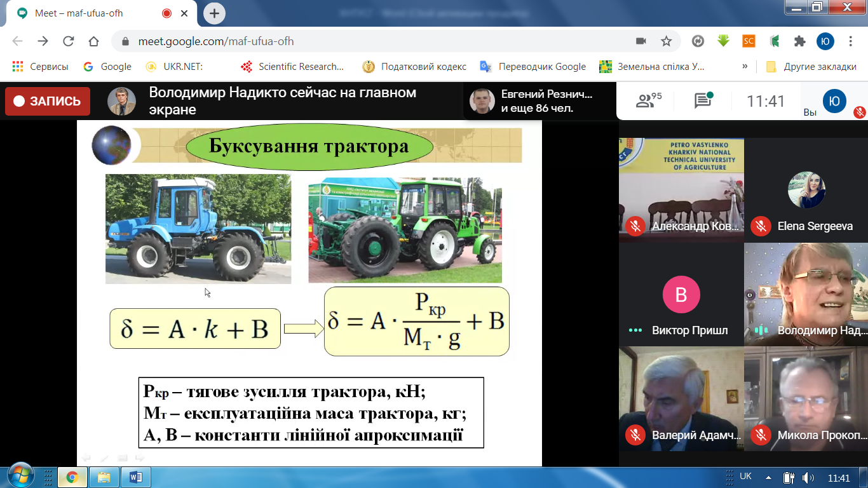Open the Chrome three-dot menu

pyautogui.click(x=851, y=41)
